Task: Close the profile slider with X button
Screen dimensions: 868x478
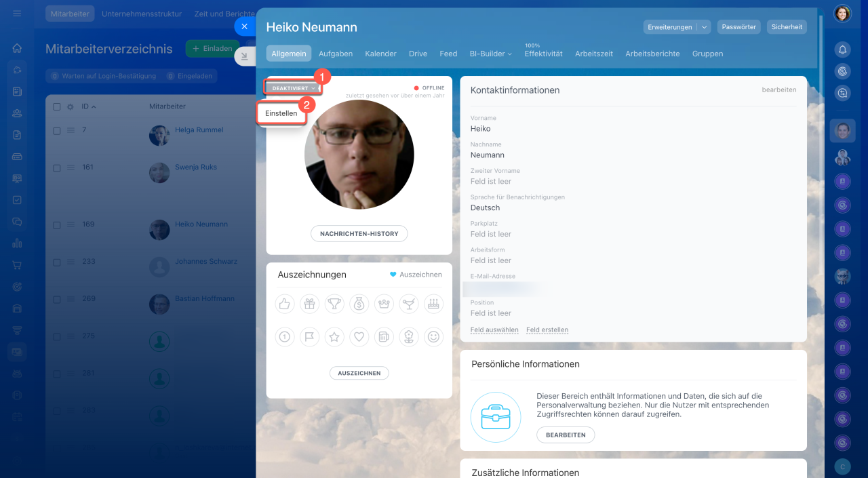Action: click(x=244, y=26)
